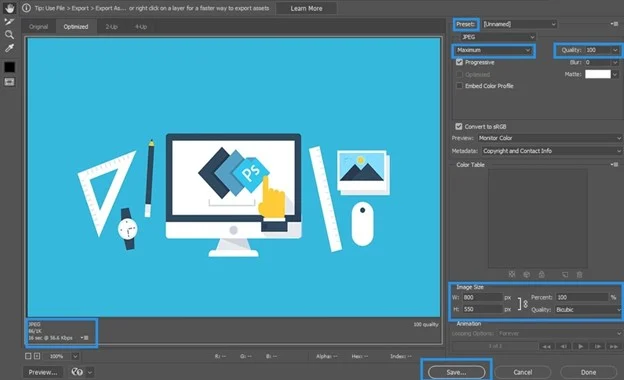Open the Preview Monitor Color dropdown
Screen dimensions: 624x380
tap(550, 138)
